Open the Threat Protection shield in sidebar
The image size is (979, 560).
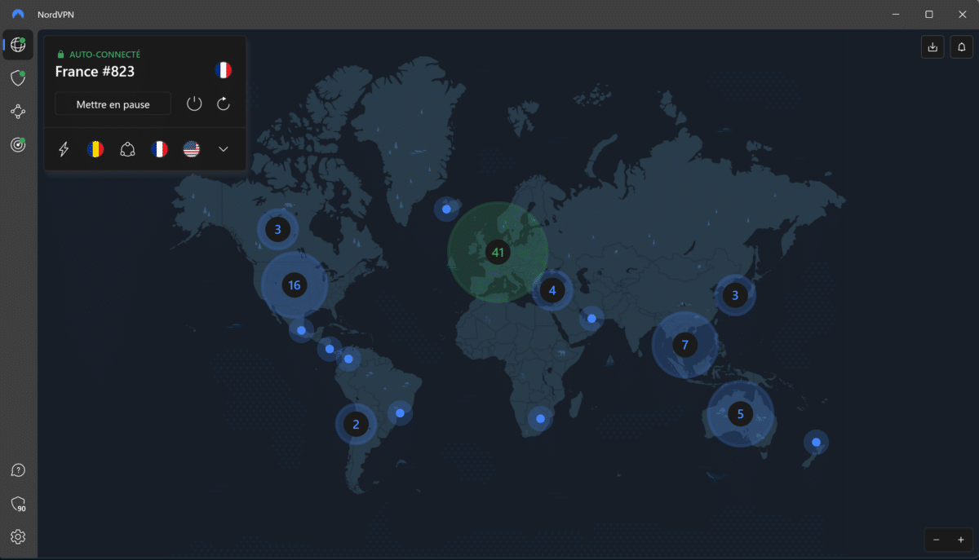coord(18,78)
